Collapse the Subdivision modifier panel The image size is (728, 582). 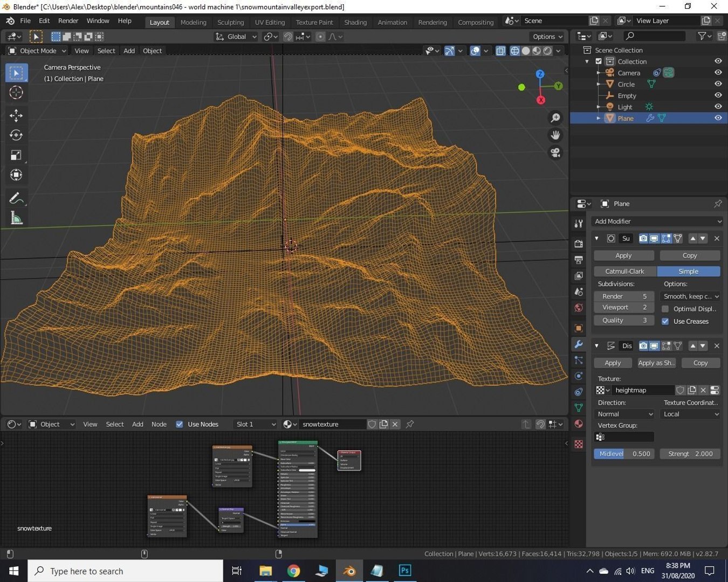[x=596, y=238]
